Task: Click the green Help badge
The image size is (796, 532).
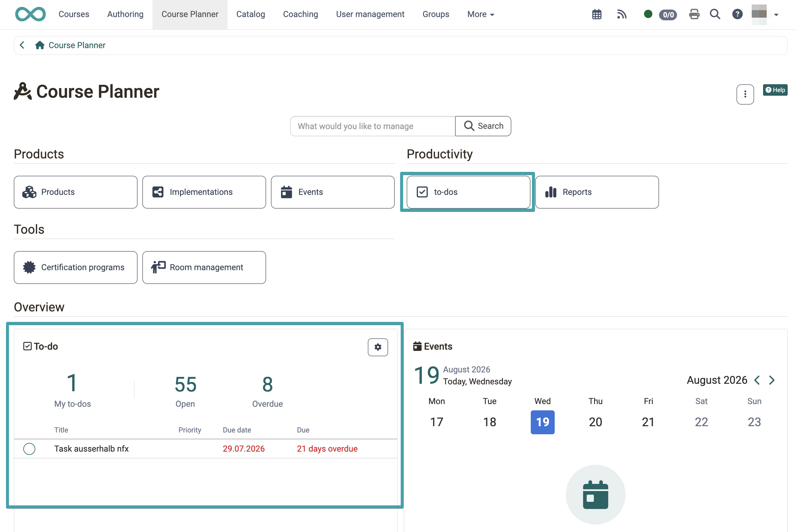Action: pos(775,90)
